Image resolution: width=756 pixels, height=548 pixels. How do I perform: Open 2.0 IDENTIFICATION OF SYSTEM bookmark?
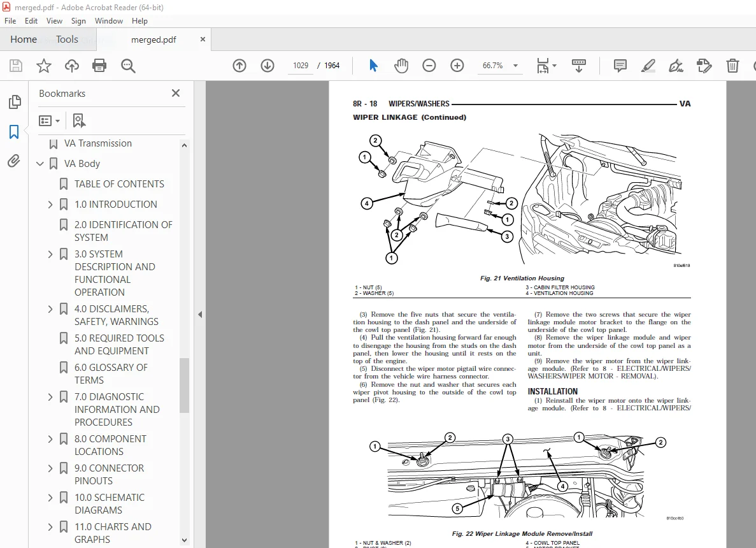(x=124, y=231)
